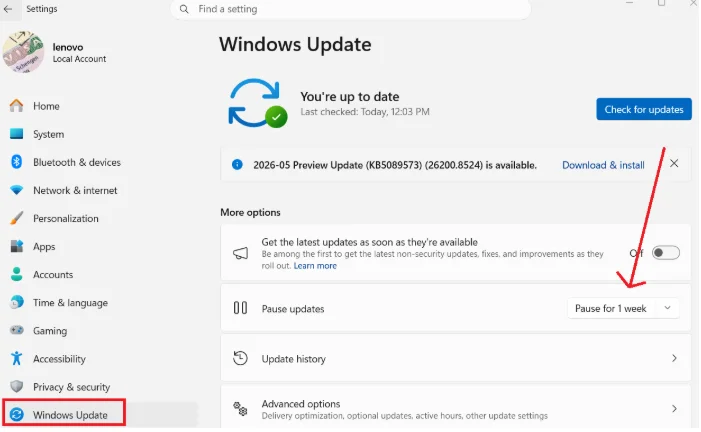Screen dimensions: 701x432
Task: Open Network & internet settings
Action: click(75, 191)
